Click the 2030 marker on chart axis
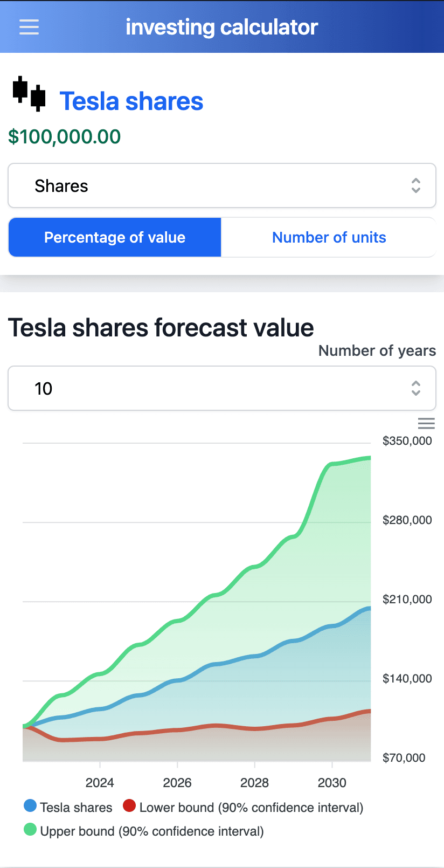Image resolution: width=444 pixels, height=868 pixels. click(x=332, y=783)
